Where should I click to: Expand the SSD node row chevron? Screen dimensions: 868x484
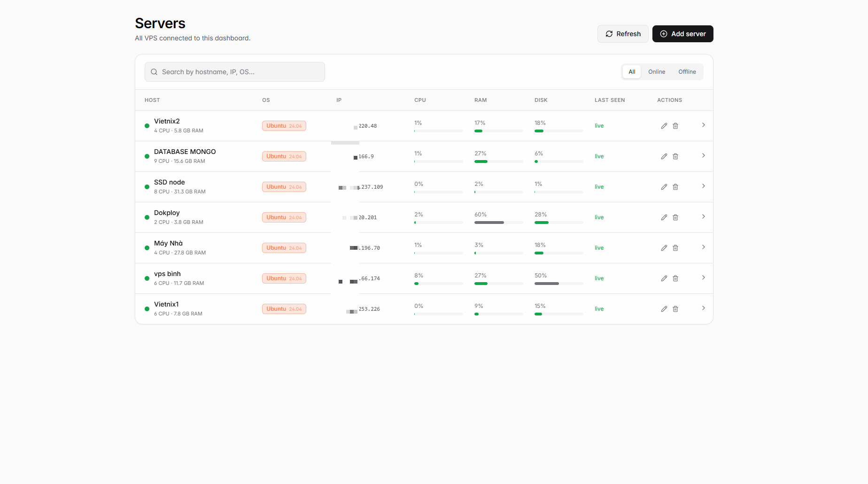703,186
